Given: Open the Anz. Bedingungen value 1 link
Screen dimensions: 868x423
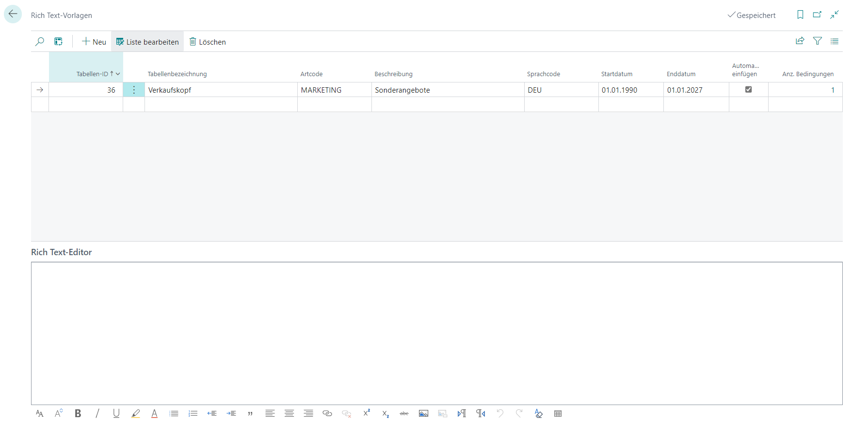Looking at the screenshot, I should click(833, 90).
